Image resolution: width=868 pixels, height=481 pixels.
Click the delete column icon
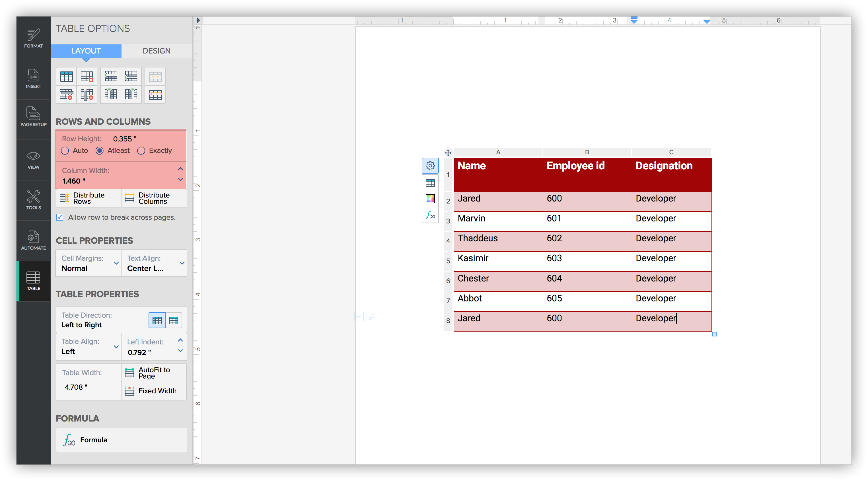click(x=87, y=95)
